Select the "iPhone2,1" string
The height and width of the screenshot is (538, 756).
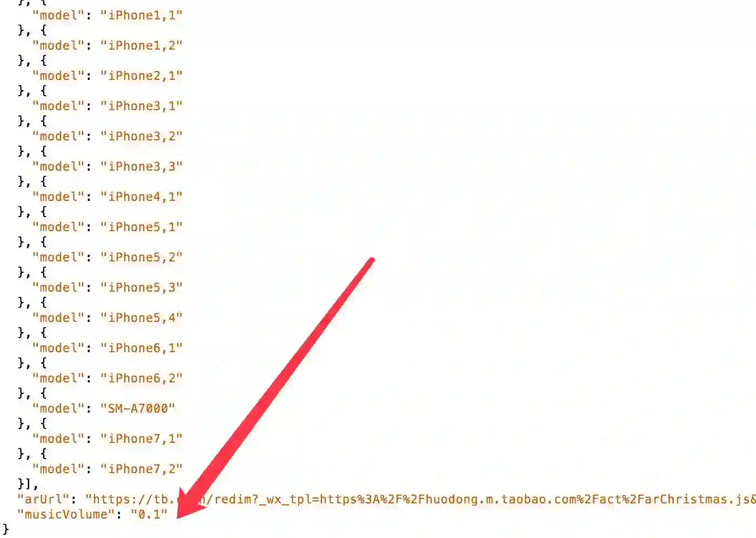pyautogui.click(x=141, y=76)
